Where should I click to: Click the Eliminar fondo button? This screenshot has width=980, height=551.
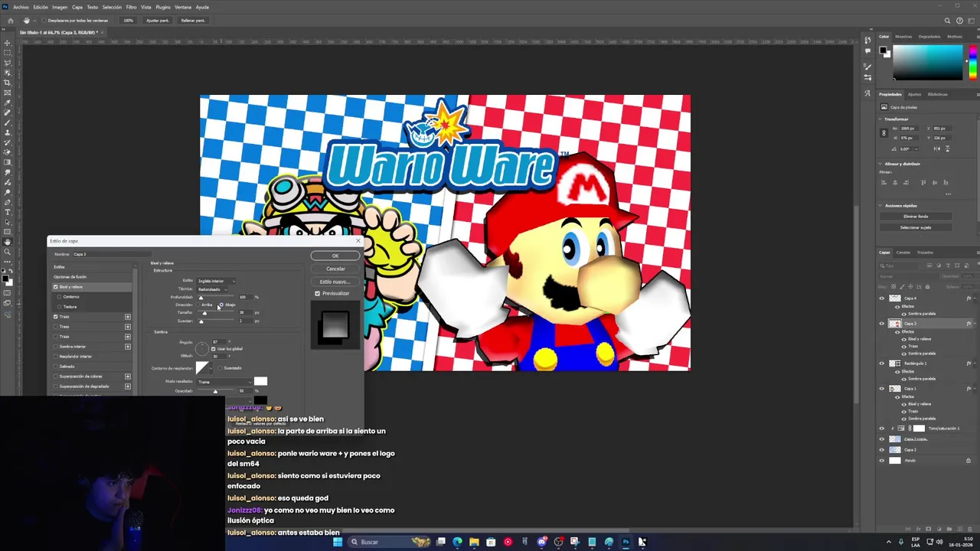[x=915, y=217]
